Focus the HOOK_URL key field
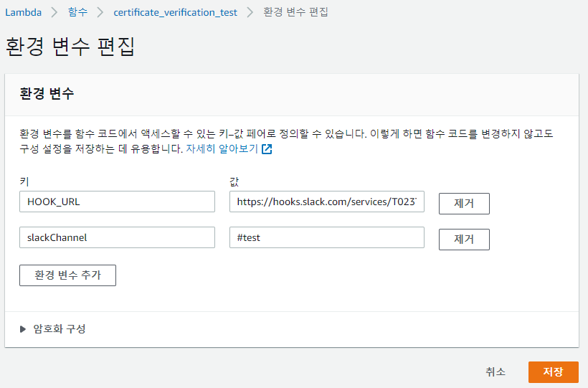Viewport: 588px width, 388px height. click(x=117, y=202)
